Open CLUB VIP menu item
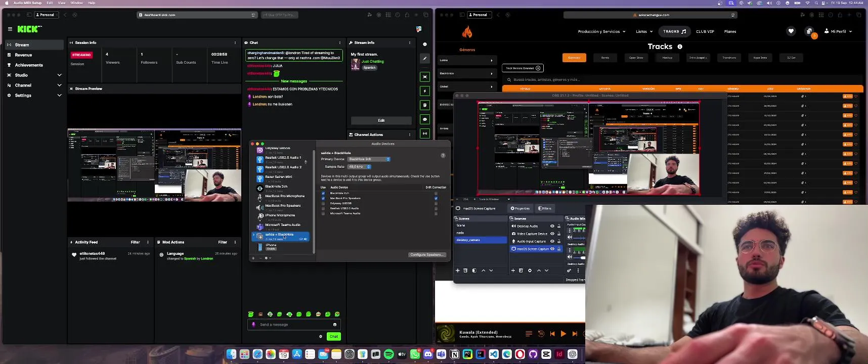The width and height of the screenshot is (868, 364). (705, 31)
